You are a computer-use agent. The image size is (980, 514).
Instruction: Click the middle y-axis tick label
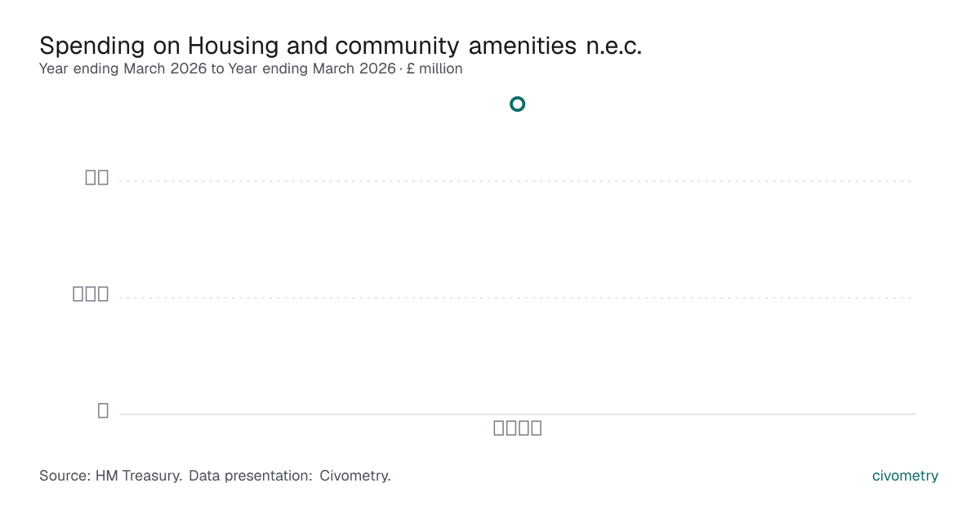(x=91, y=294)
